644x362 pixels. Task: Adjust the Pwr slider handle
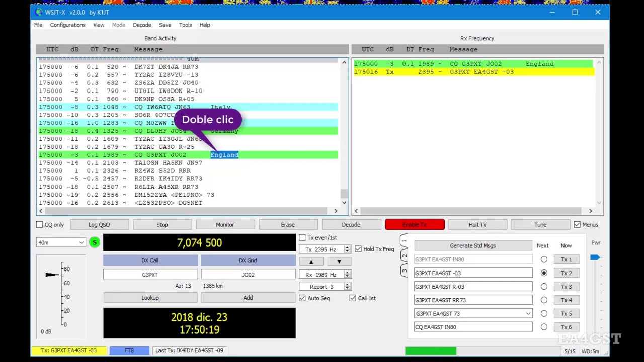(x=595, y=257)
